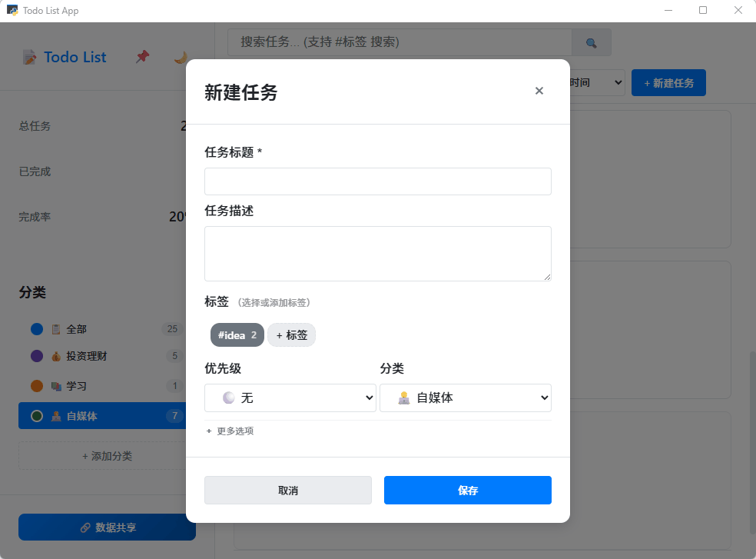756x559 pixels.
Task: Click the Todo List memo logo icon
Action: (29, 56)
